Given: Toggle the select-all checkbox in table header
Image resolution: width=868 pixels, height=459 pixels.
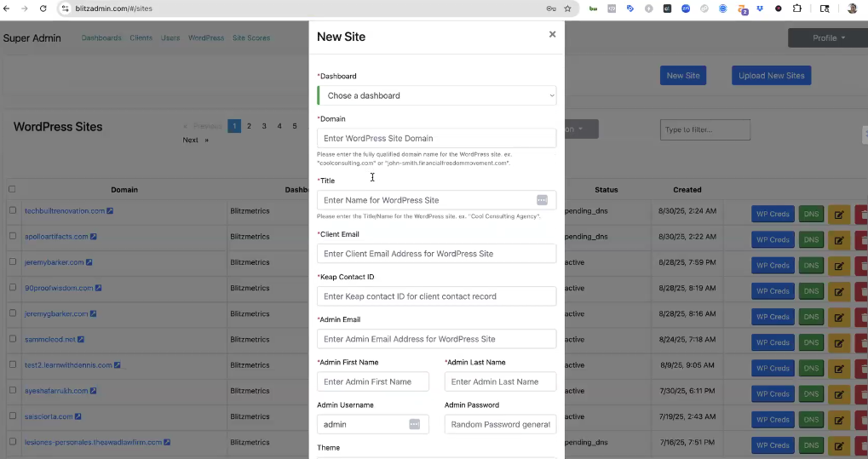Looking at the screenshot, I should pos(12,189).
